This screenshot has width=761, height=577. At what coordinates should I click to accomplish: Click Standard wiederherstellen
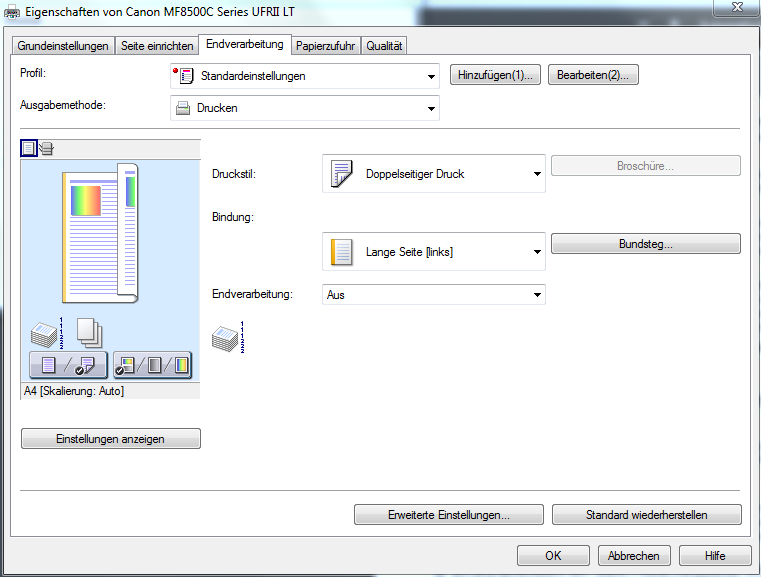pyautogui.click(x=646, y=514)
